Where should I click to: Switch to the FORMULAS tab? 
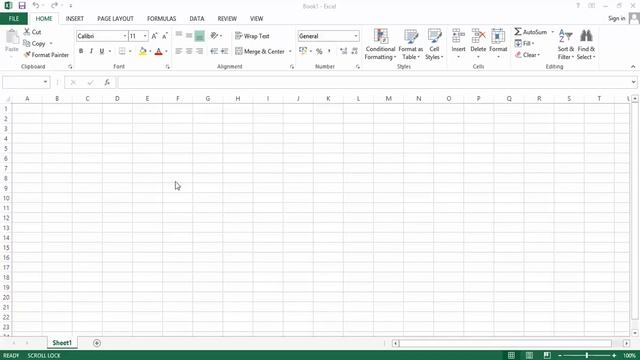coord(162,18)
